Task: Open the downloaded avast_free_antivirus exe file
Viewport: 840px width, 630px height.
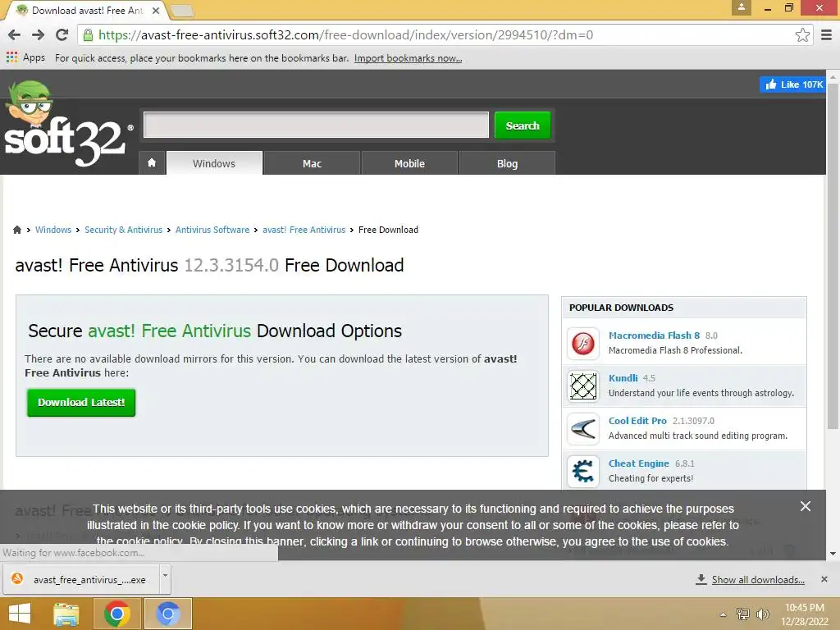Action: [81, 580]
